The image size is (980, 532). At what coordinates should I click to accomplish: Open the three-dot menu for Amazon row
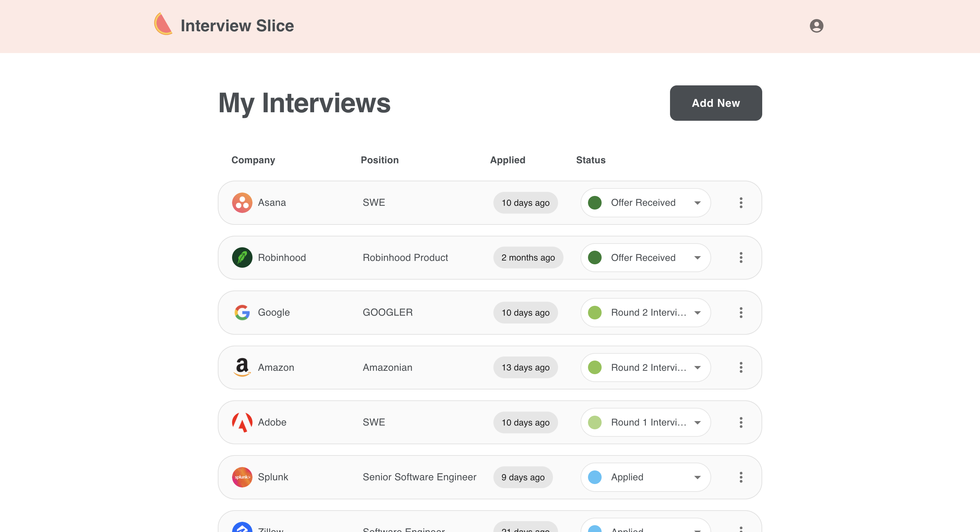coord(741,367)
